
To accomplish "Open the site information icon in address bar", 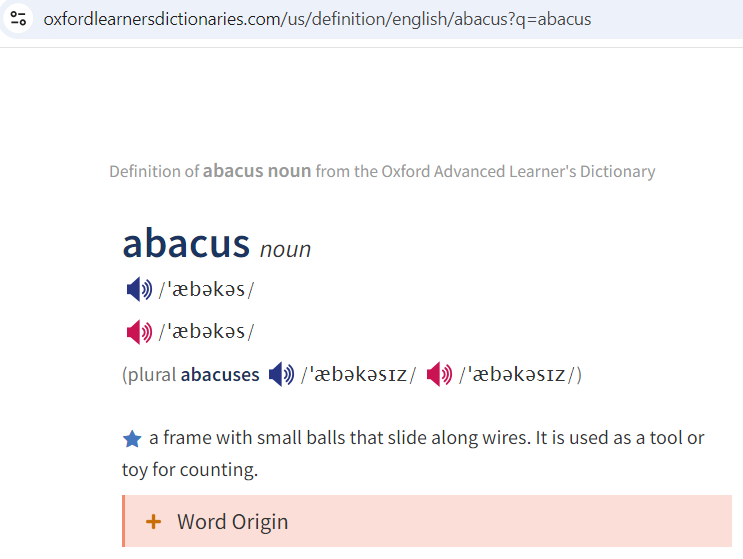I will [x=18, y=19].
